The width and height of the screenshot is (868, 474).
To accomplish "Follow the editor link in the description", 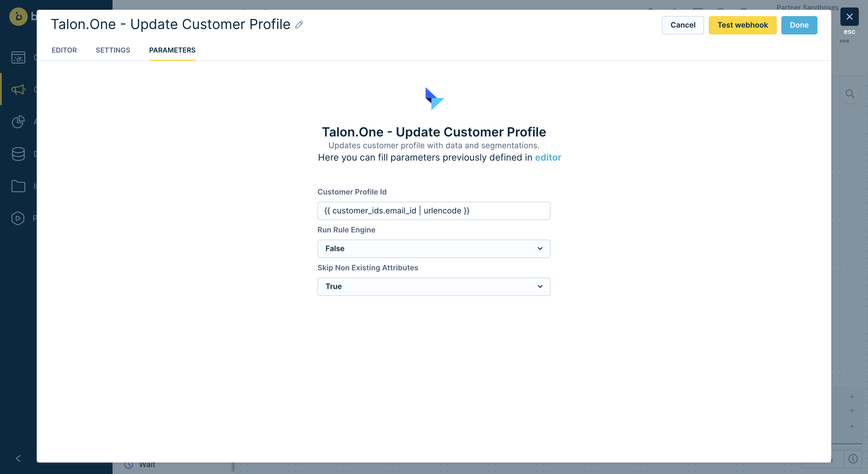I will pyautogui.click(x=548, y=157).
